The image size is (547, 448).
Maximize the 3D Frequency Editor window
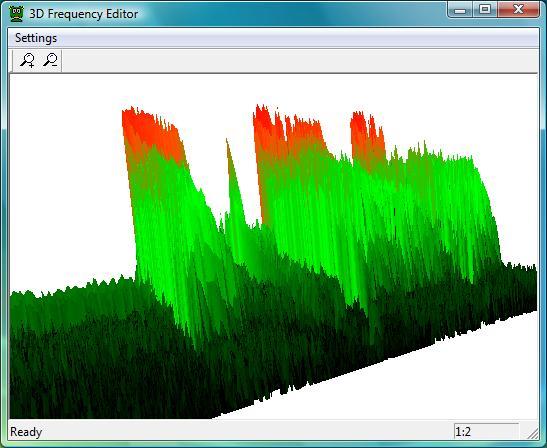click(x=485, y=10)
